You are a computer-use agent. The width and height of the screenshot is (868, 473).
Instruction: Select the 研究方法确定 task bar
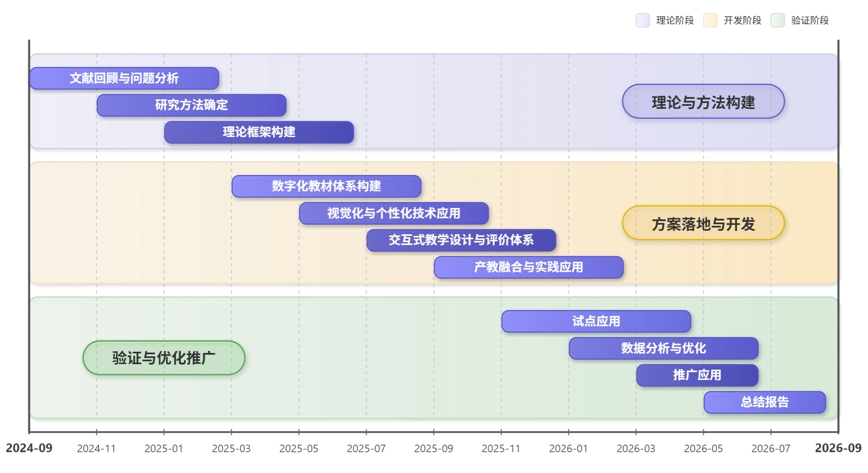tap(192, 105)
